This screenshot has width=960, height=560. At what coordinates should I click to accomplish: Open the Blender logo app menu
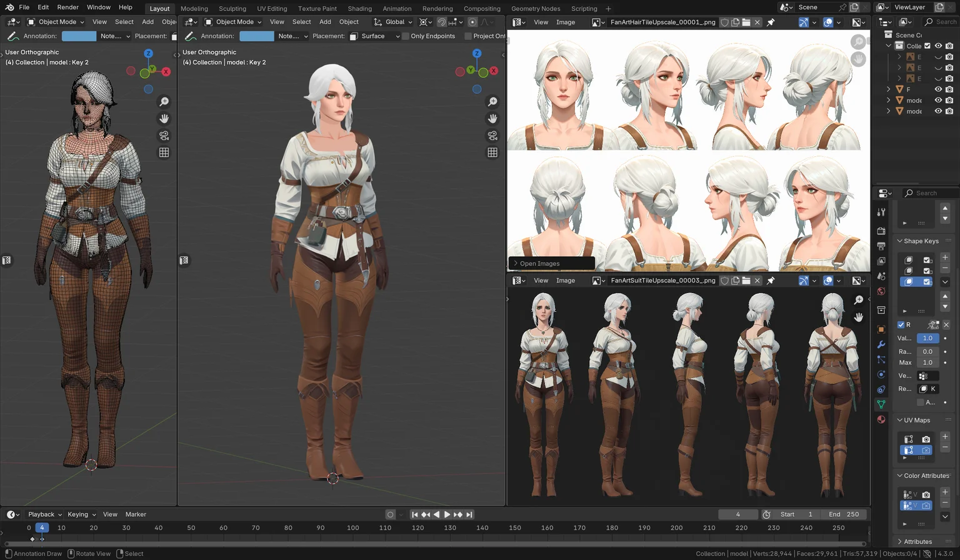9,7
